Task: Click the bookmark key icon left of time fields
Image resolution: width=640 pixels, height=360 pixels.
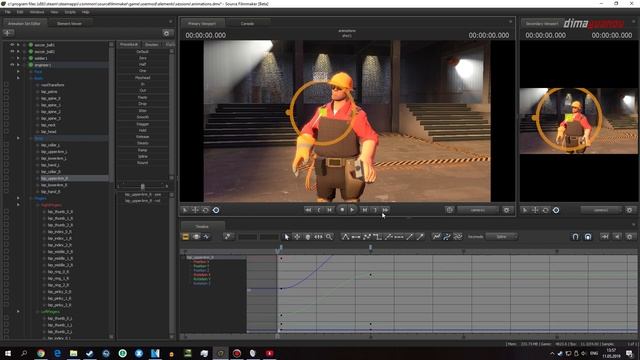Action: 228,237
